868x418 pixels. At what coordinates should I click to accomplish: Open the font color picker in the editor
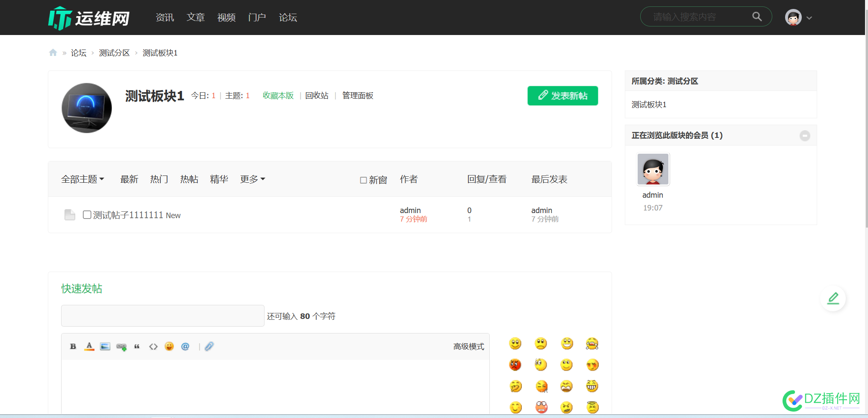click(x=89, y=346)
